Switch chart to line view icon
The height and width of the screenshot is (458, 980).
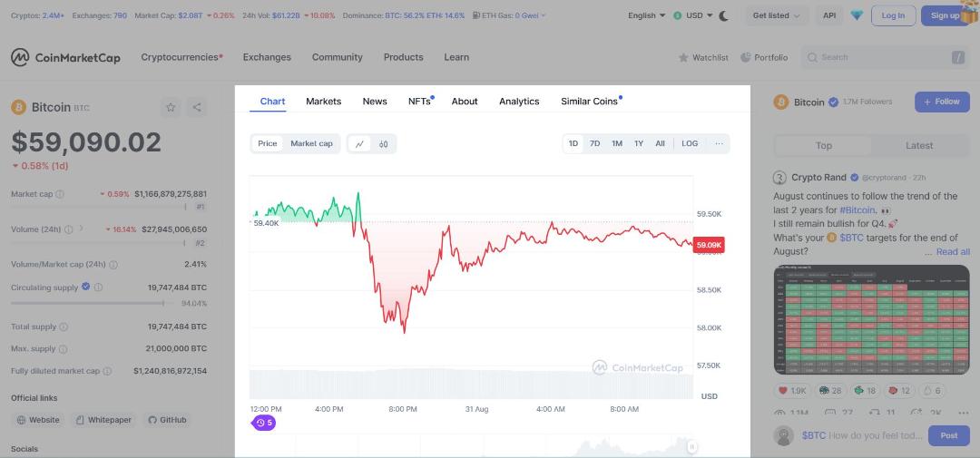(359, 143)
